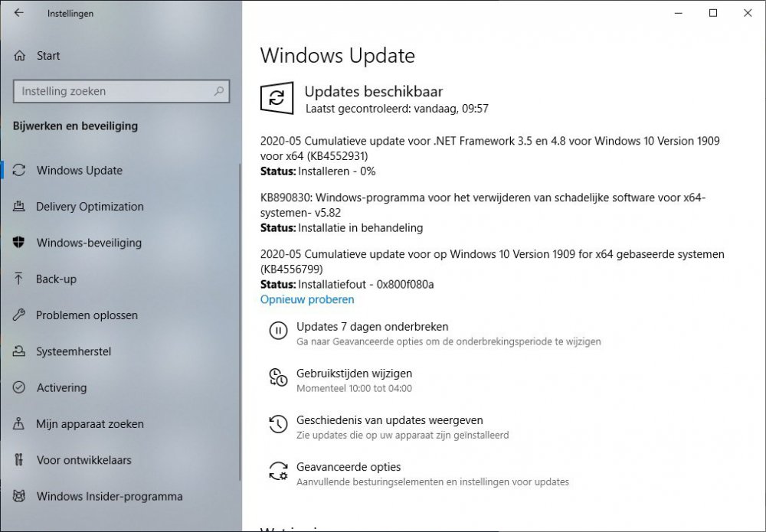
Task: Click the Instelling zoeken search field
Action: [121, 91]
